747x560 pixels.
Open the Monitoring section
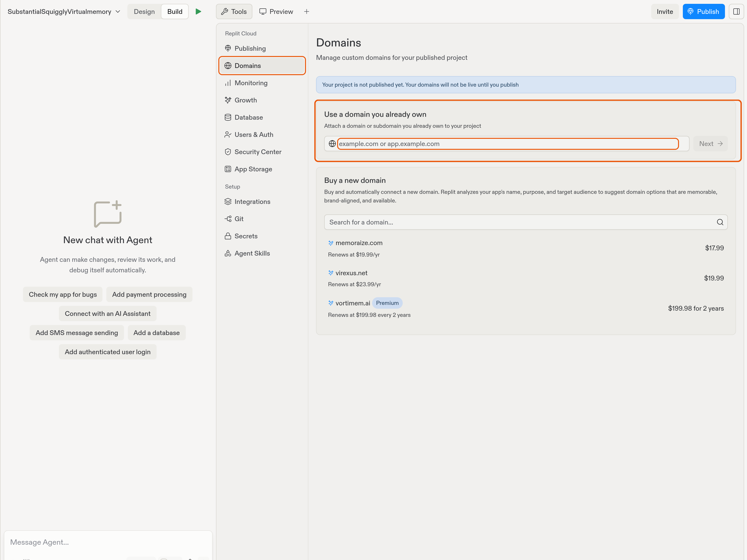262,83
